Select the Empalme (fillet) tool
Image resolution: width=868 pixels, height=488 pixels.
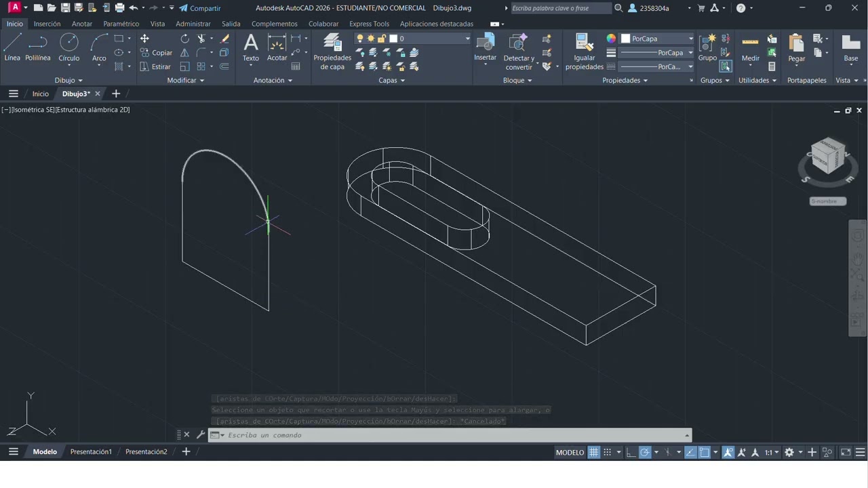(201, 53)
